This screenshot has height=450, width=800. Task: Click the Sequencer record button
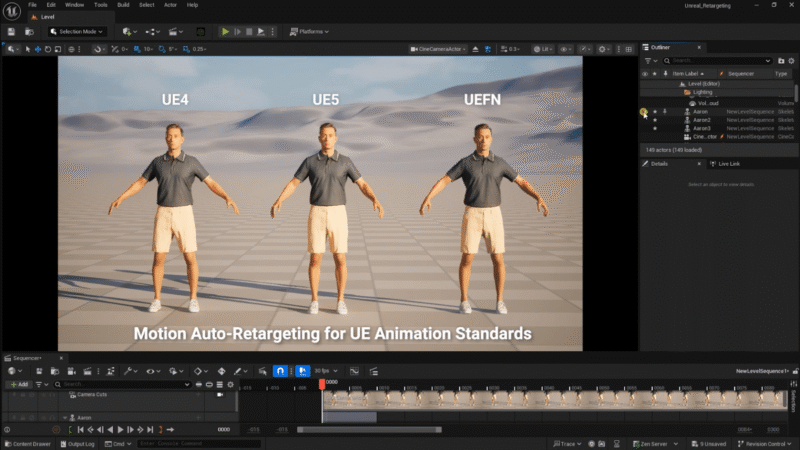[56, 430]
